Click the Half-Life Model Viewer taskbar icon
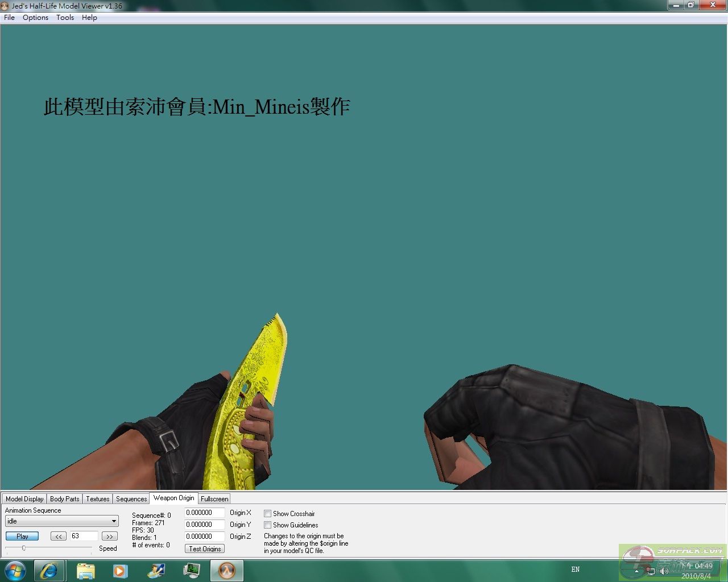Image resolution: width=728 pixels, height=582 pixels. click(x=227, y=571)
